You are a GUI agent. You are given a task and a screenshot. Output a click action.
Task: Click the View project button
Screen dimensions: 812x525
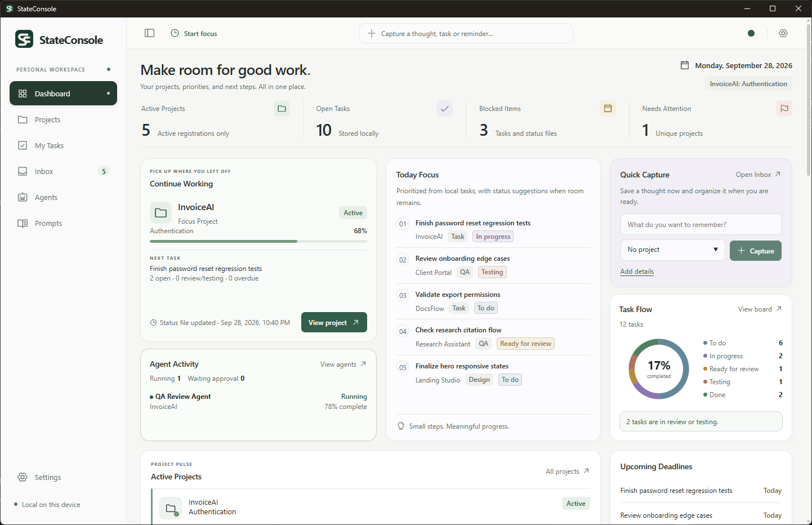pyautogui.click(x=334, y=322)
